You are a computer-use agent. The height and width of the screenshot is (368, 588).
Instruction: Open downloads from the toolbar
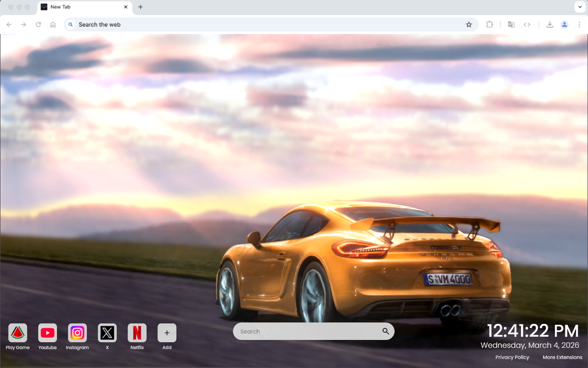tap(549, 24)
